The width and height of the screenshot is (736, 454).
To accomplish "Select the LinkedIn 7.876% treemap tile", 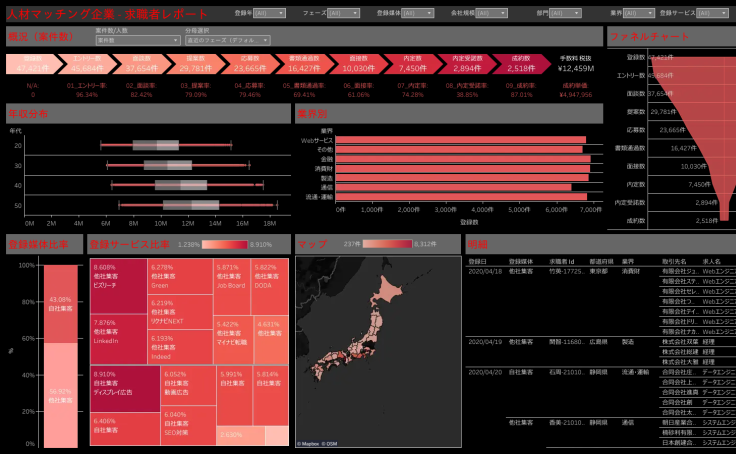I will [x=119, y=339].
